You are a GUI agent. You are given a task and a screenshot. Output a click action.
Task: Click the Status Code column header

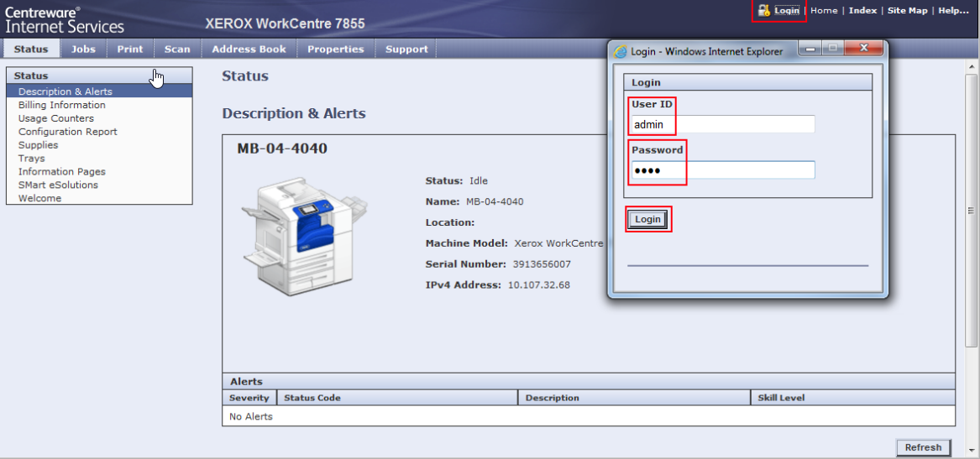397,398
